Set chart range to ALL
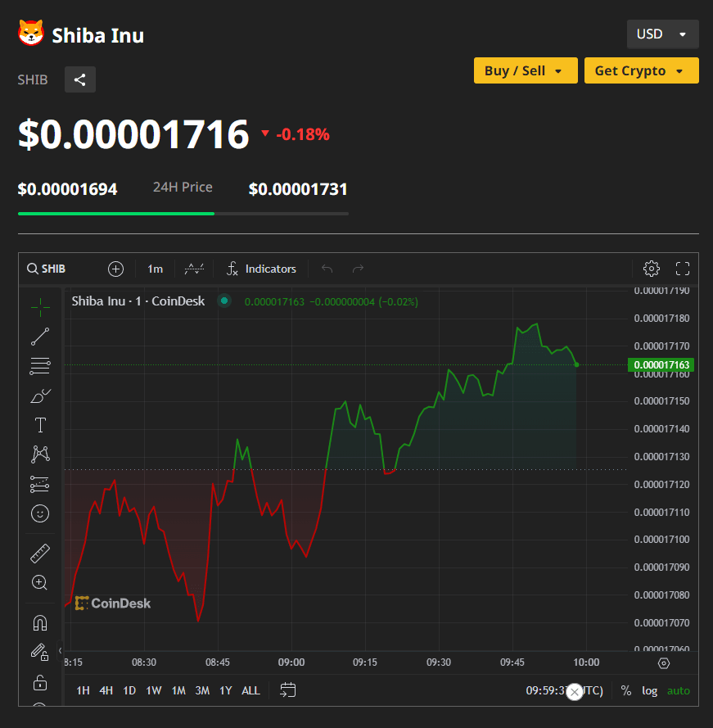The height and width of the screenshot is (728, 713). [250, 690]
